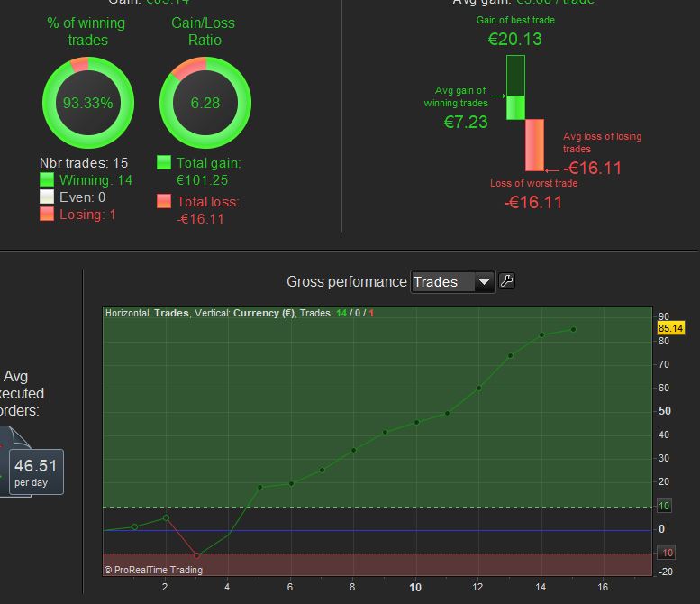The image size is (700, 604).
Task: Click the green Total gain swatch
Action: click(x=164, y=162)
